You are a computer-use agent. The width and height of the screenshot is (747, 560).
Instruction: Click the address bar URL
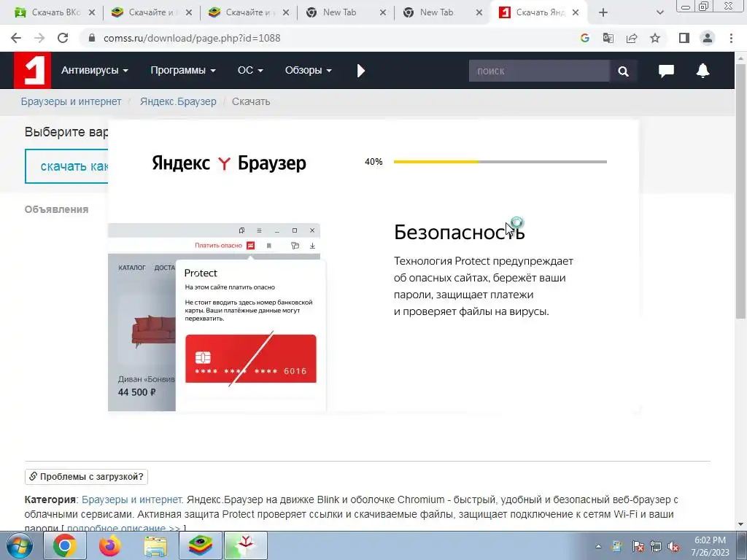coord(192,38)
